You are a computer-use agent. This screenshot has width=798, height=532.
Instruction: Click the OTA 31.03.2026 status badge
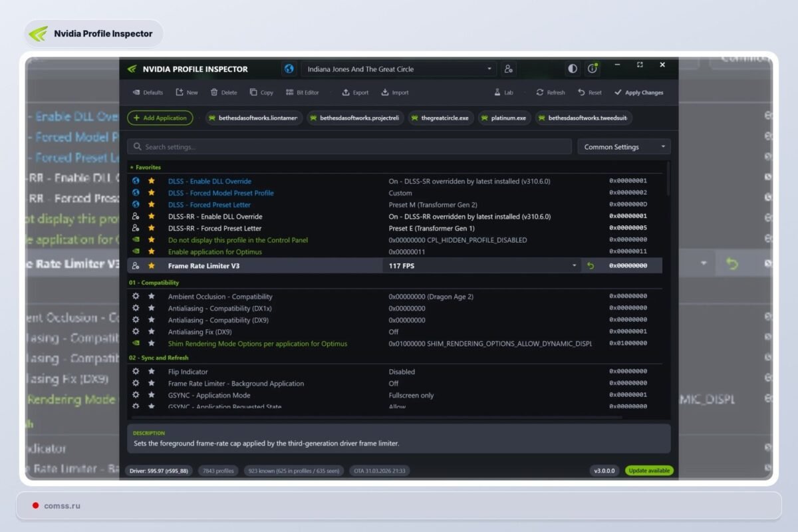[380, 471]
